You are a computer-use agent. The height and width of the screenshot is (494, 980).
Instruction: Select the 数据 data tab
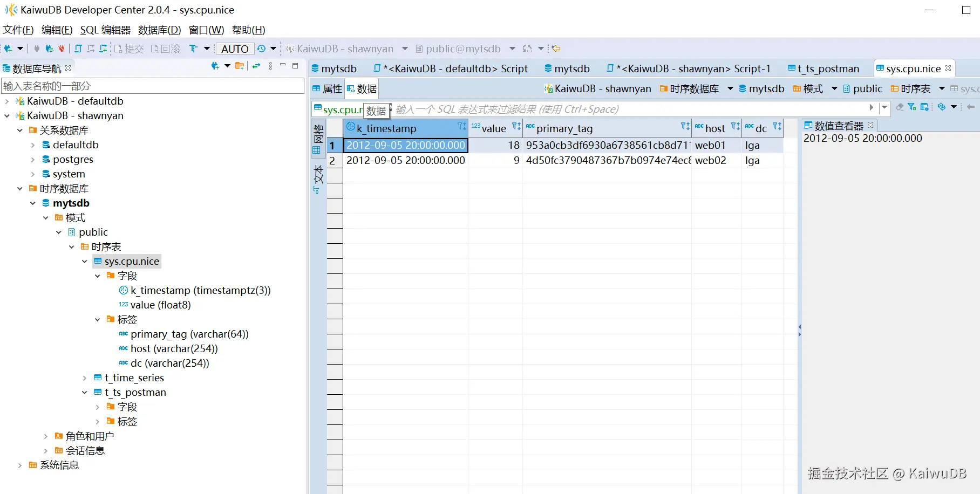(362, 88)
